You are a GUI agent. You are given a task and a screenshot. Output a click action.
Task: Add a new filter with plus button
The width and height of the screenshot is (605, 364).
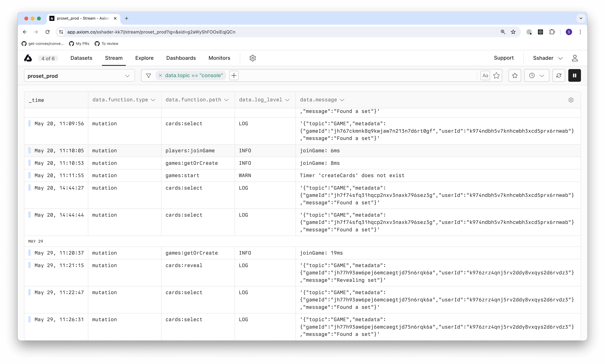pyautogui.click(x=234, y=76)
